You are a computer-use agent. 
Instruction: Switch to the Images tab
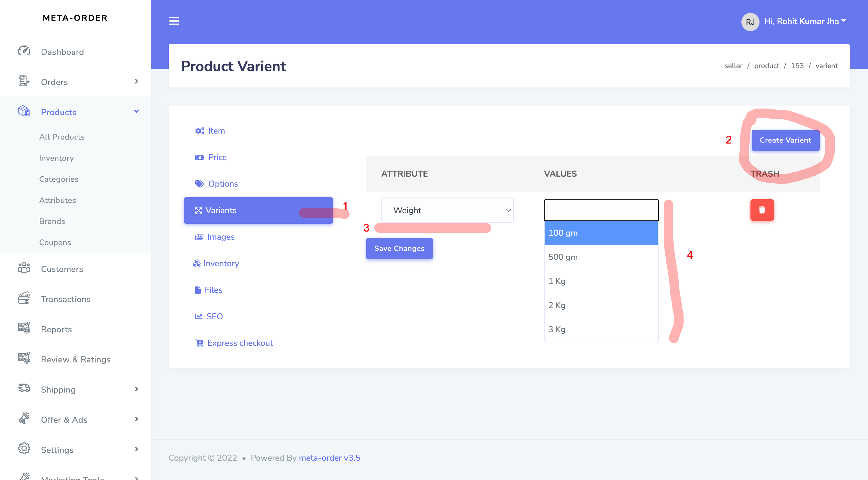click(220, 237)
